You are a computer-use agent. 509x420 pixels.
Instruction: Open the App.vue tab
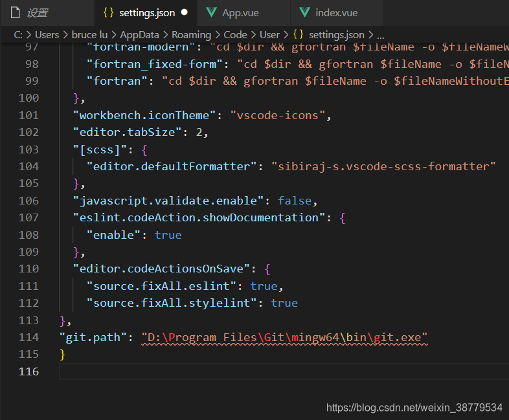243,13
